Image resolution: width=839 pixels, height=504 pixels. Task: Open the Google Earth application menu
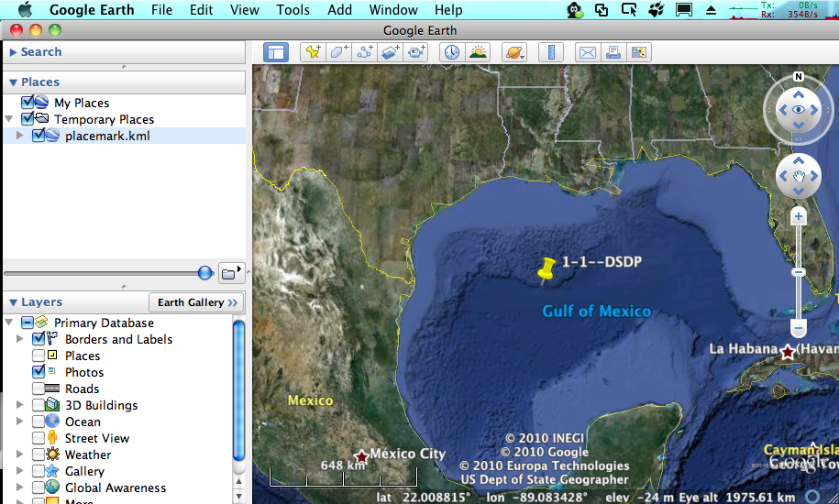click(x=92, y=9)
